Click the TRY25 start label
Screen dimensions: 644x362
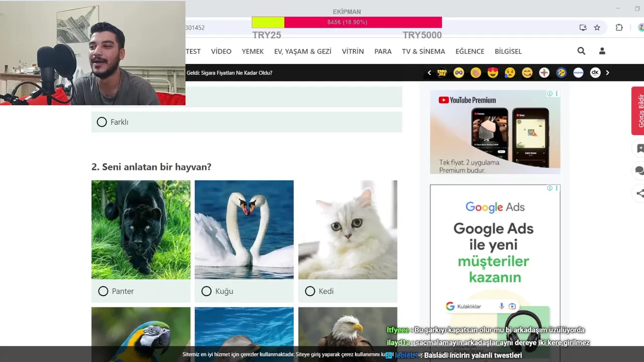click(x=267, y=35)
